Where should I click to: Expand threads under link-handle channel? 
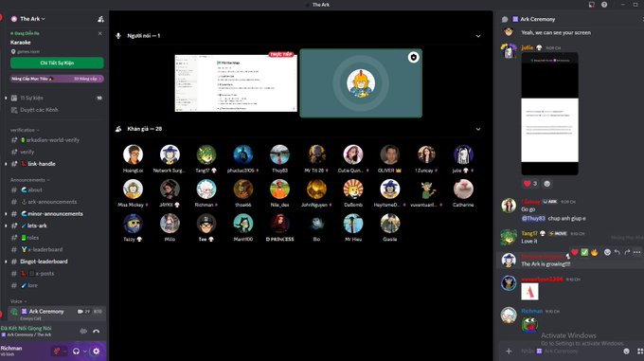coord(6,164)
